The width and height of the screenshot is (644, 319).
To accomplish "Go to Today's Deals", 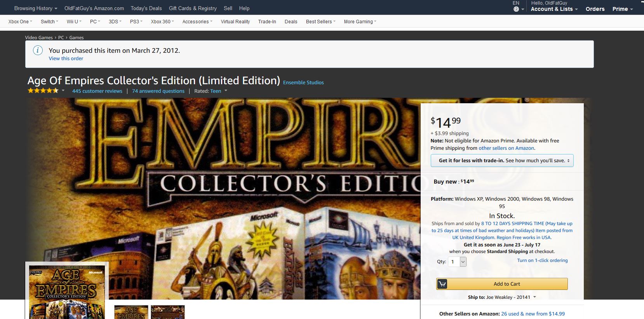I will pyautogui.click(x=146, y=8).
